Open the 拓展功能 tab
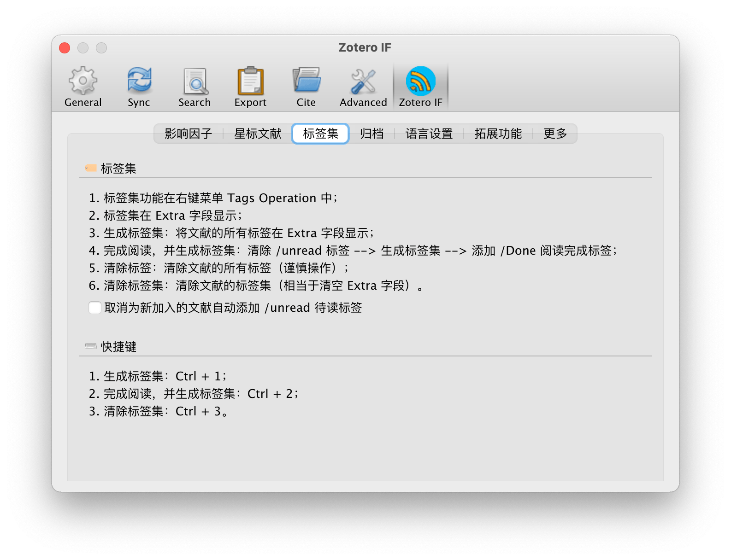The height and width of the screenshot is (560, 731). 498,134
